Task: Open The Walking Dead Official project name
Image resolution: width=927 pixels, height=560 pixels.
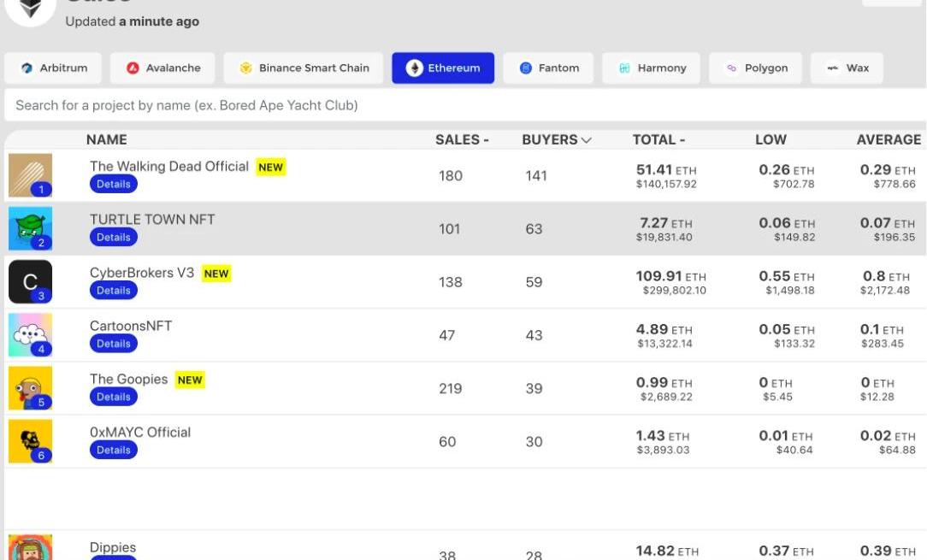Action: (169, 166)
